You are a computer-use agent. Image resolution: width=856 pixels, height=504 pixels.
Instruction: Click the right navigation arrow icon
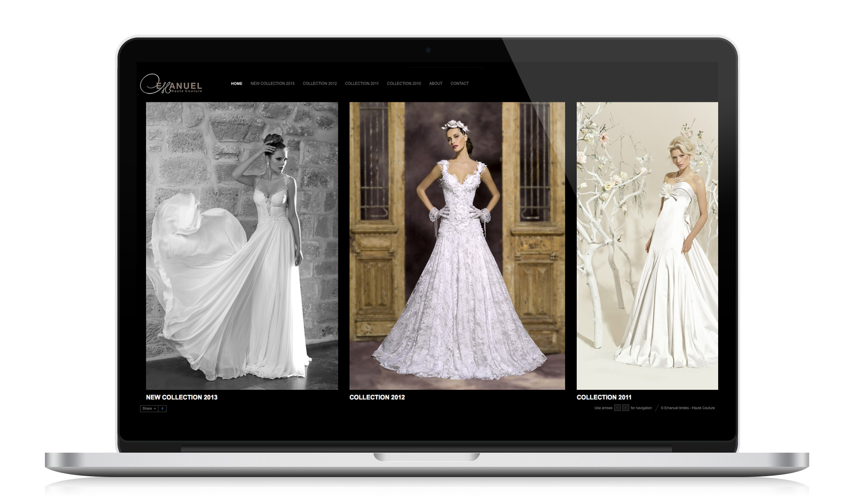(x=625, y=408)
